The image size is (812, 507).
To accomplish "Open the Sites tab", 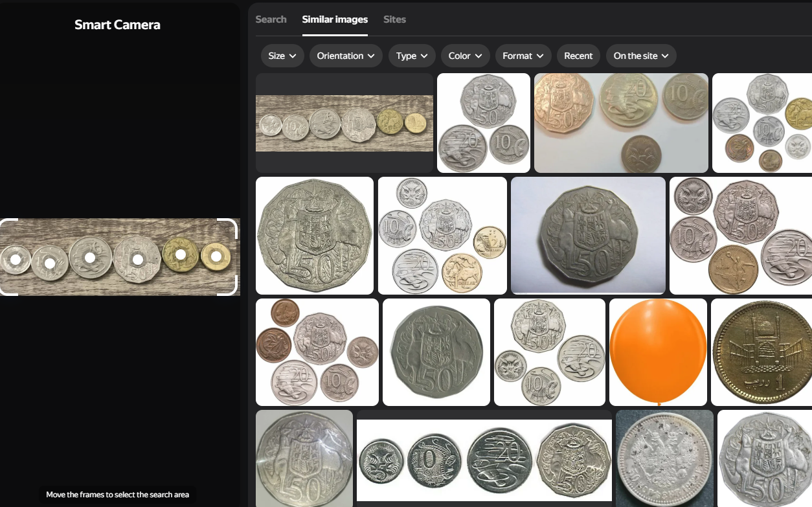I will 394,19.
